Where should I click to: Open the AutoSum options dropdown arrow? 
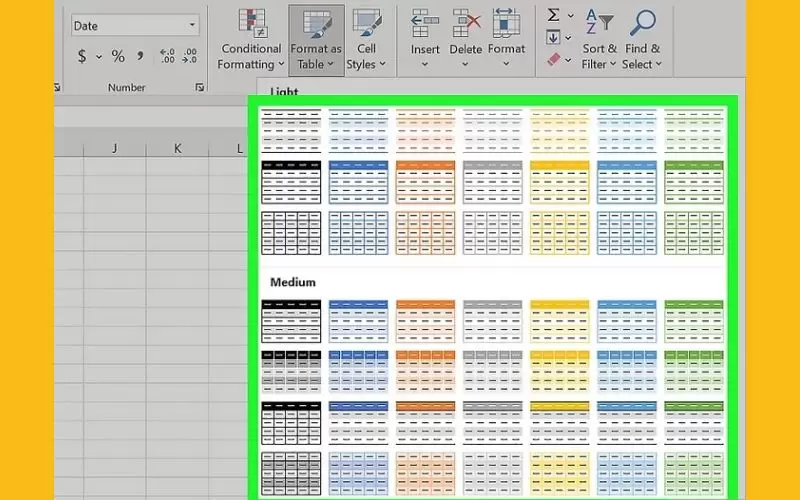click(x=570, y=15)
